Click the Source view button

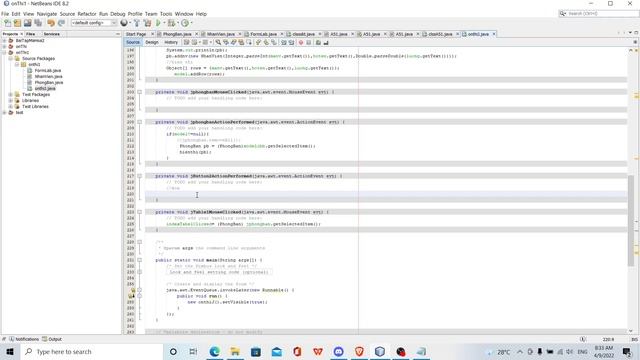133,42
